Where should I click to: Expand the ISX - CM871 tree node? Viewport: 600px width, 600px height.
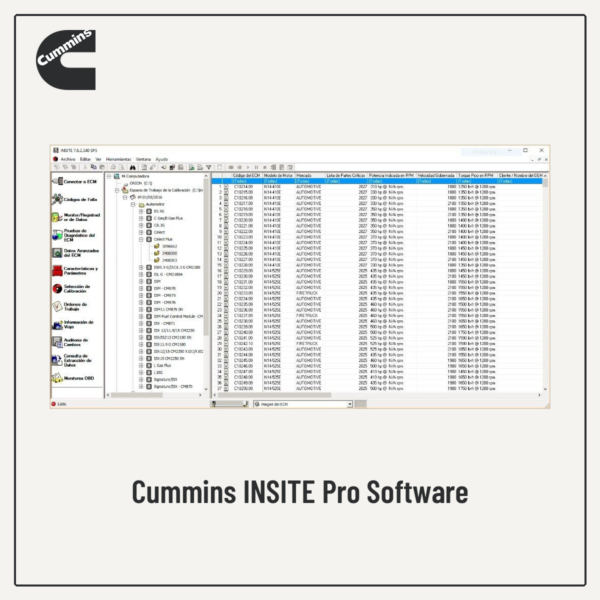click(141, 323)
